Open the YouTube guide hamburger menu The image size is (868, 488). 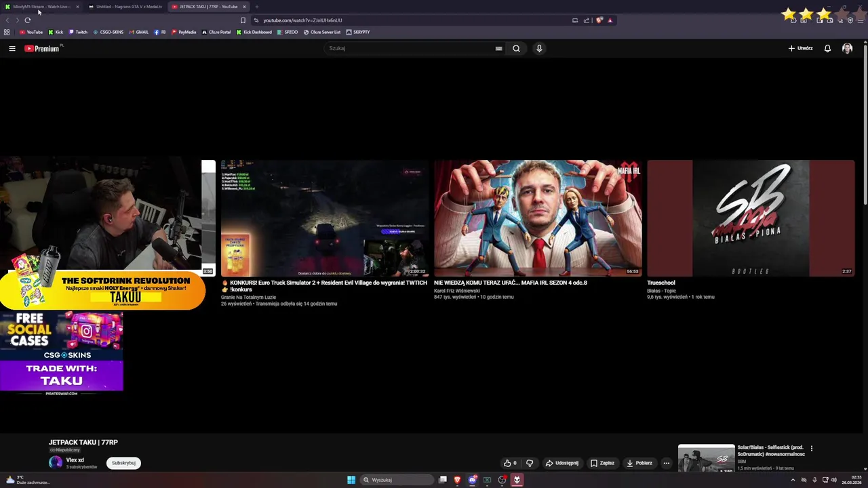point(12,48)
